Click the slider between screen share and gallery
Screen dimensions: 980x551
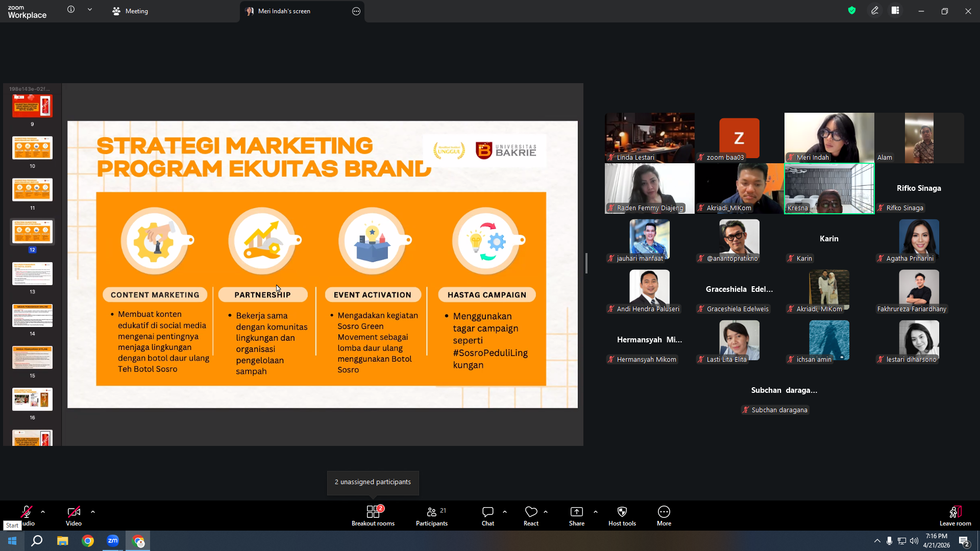tap(586, 263)
